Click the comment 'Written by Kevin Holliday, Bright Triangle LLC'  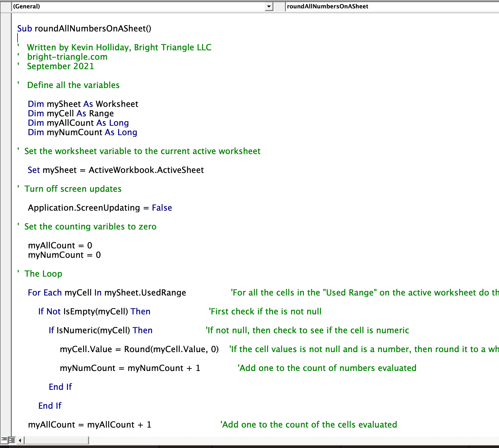click(119, 47)
